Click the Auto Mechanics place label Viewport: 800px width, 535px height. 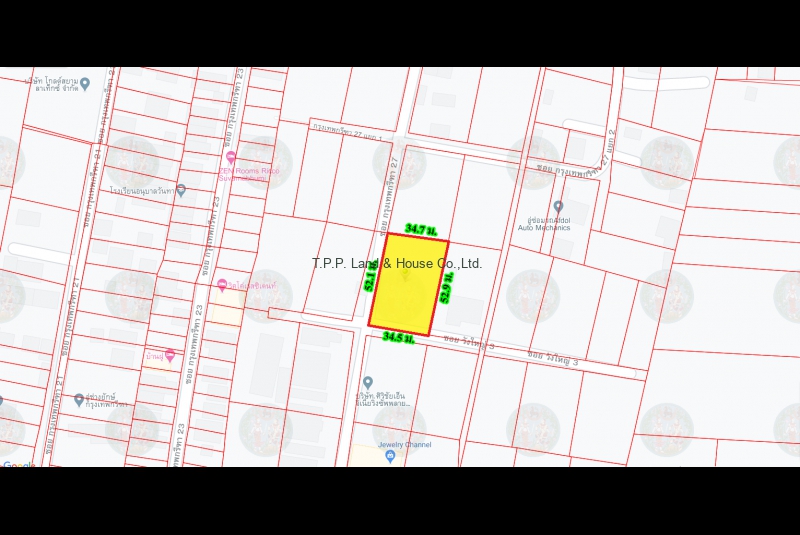click(544, 224)
